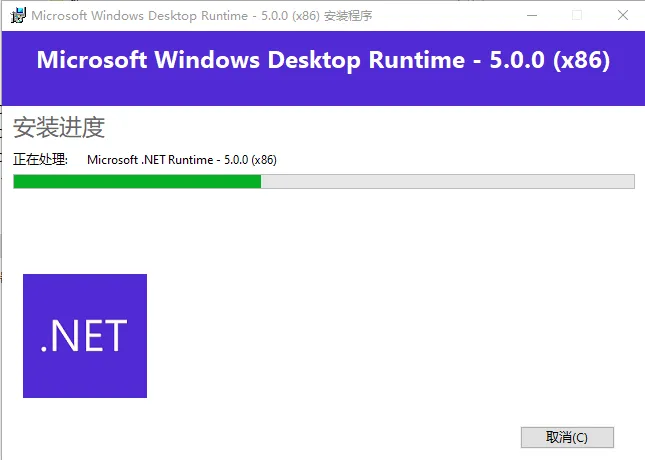Click the disabled maximize button
645x460 pixels.
pyautogui.click(x=577, y=15)
